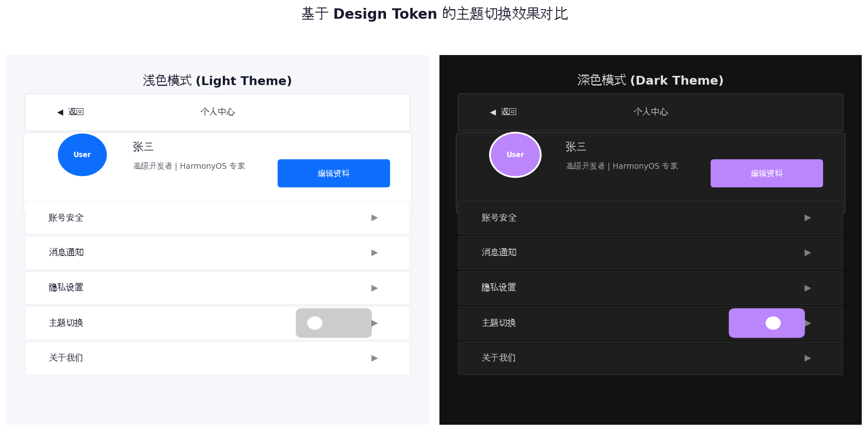
Task: Click 返回 in the dark theme header
Action: pyautogui.click(x=509, y=112)
